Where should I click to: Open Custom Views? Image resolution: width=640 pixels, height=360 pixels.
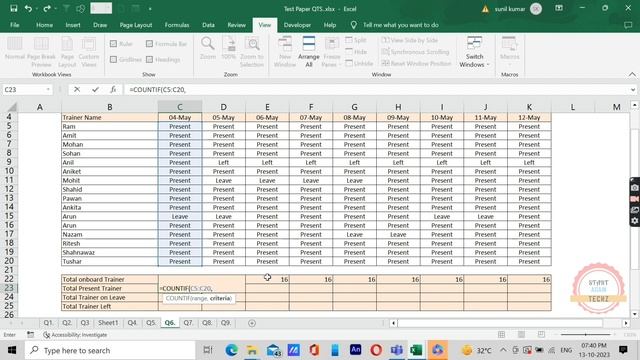(89, 52)
